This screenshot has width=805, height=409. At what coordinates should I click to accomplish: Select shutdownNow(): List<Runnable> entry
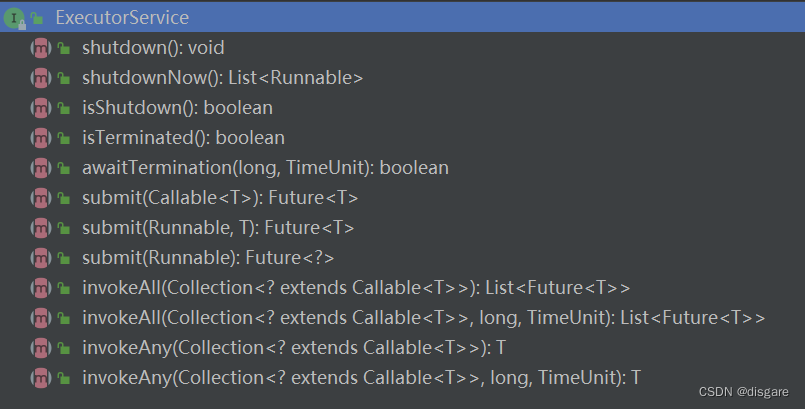click(x=222, y=77)
